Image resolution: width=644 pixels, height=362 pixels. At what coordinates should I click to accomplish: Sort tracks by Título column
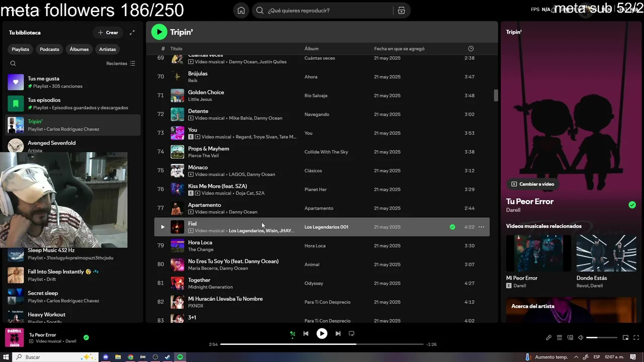(176, 49)
